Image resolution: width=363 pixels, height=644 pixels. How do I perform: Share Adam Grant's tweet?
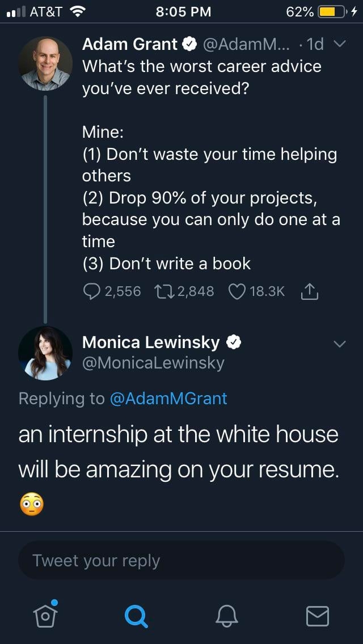(309, 291)
